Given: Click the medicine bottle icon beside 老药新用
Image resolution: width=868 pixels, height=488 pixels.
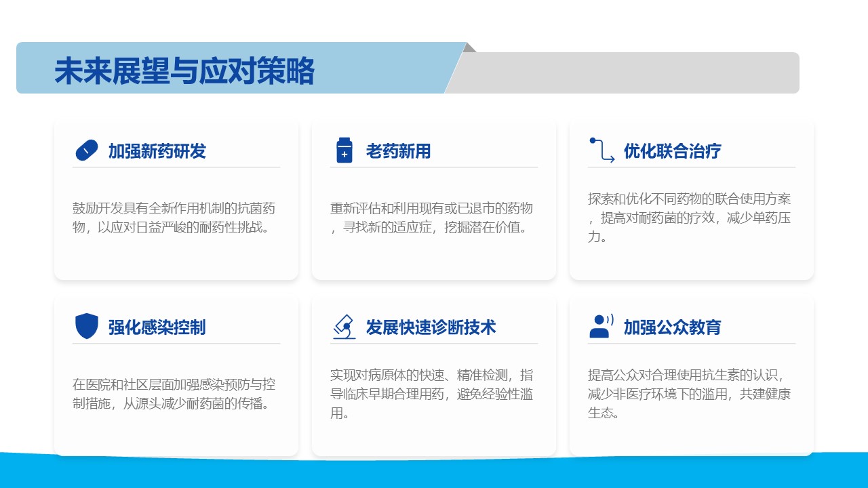Looking at the screenshot, I should (344, 150).
